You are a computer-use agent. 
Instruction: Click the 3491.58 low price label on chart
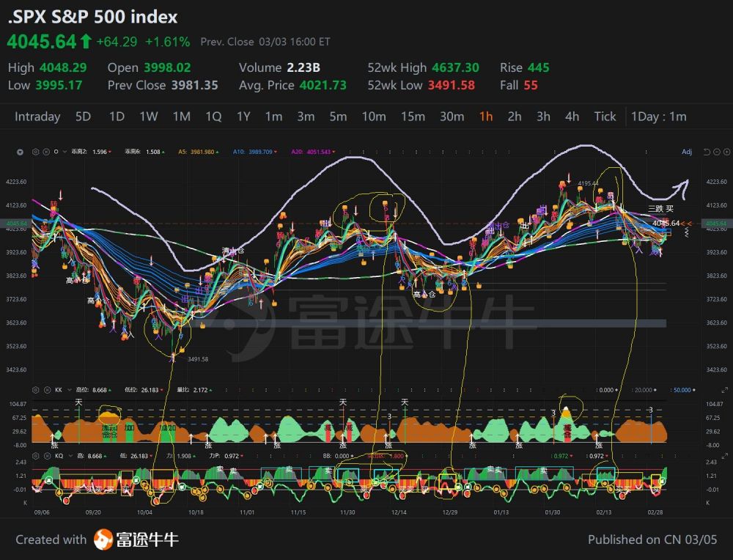tap(198, 359)
